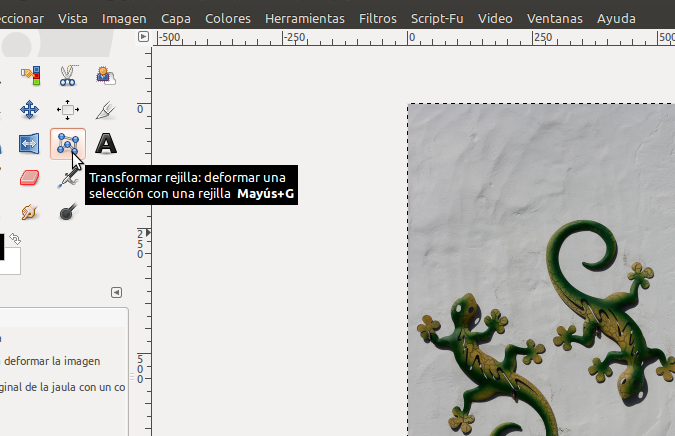
Task: Select the Text tool
Action: [104, 144]
